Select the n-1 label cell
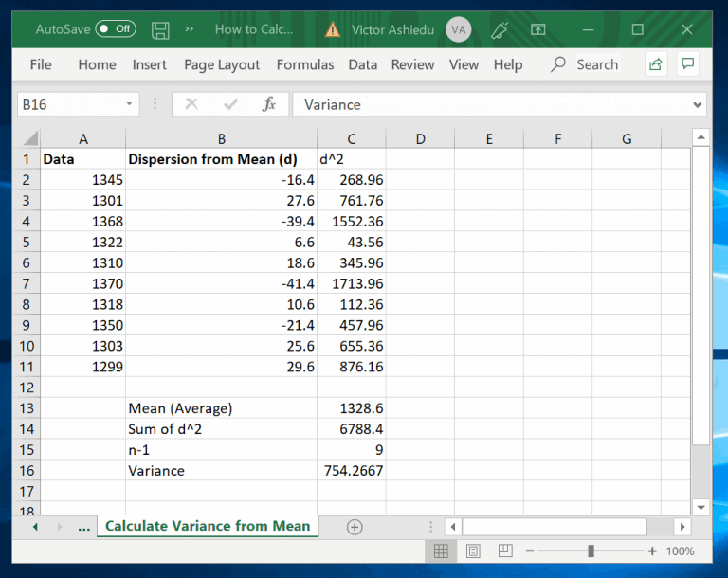The width and height of the screenshot is (728, 578). [x=221, y=449]
